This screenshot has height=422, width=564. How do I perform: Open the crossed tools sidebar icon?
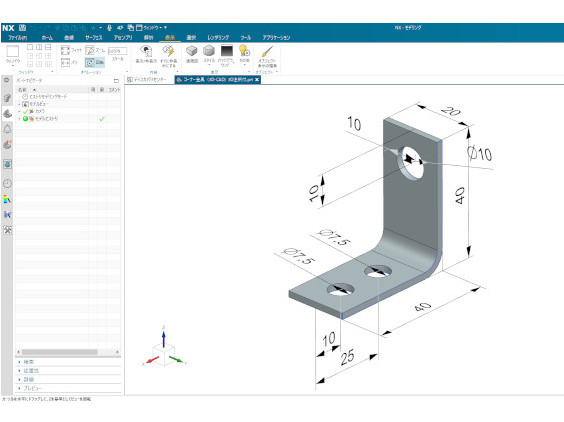7,230
